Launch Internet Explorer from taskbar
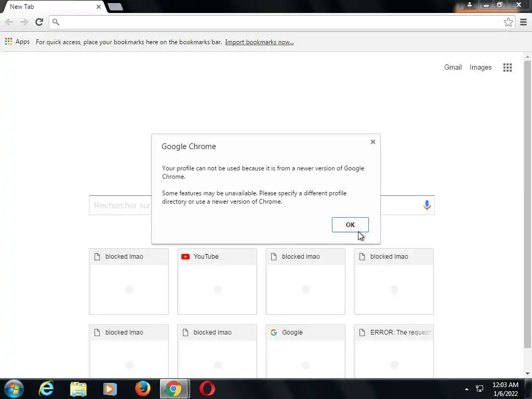Screen dimensions: 532x399 (46, 389)
